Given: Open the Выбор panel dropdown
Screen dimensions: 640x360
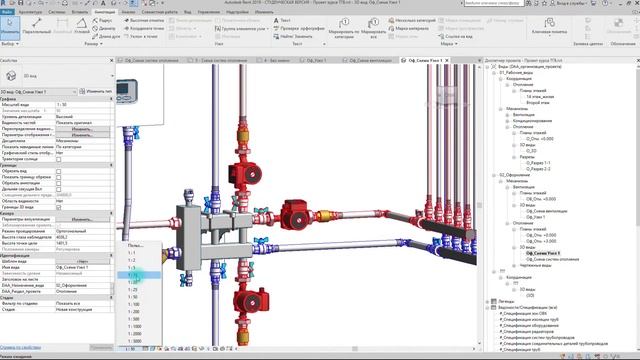Looking at the screenshot, I should click(x=10, y=44).
